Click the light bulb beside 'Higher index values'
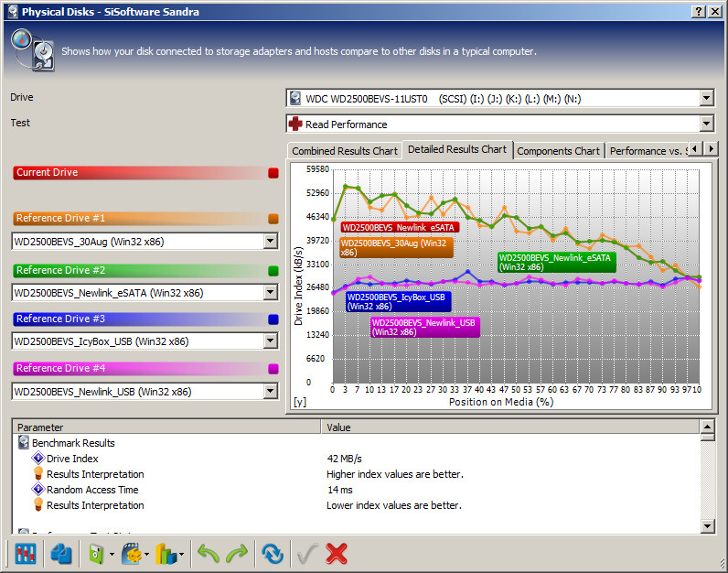 coord(38,473)
